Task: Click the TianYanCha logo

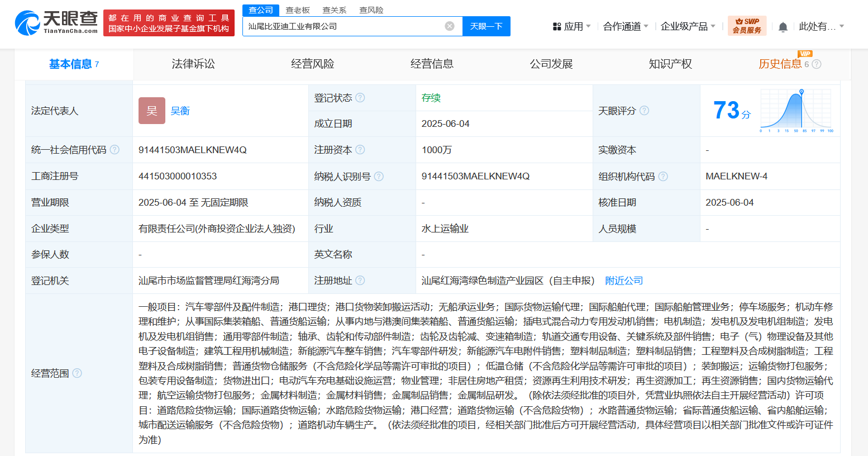Action: pos(56,23)
